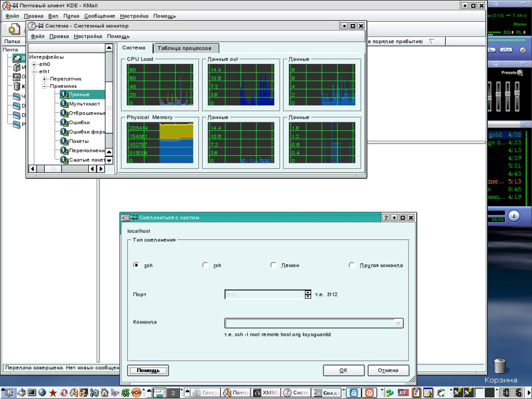Select the rsh connection type

205,265
